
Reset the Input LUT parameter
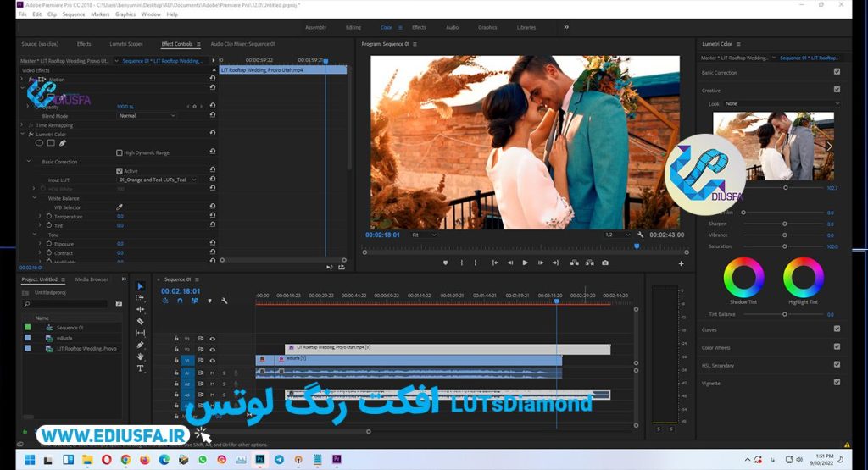point(213,180)
